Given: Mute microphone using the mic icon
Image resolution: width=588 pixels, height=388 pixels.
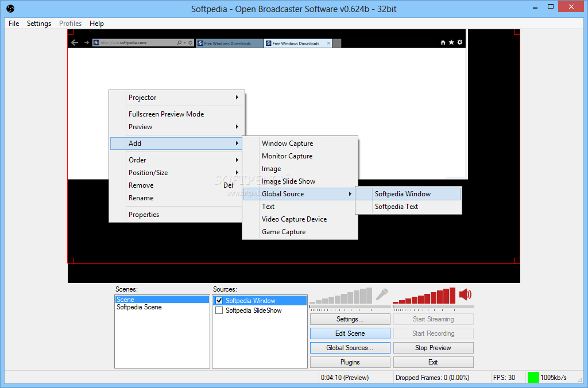Looking at the screenshot, I should [382, 294].
